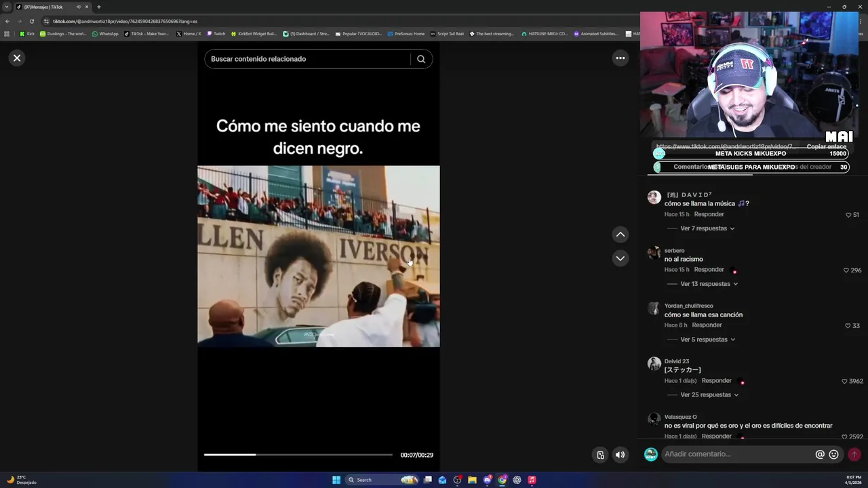Like Velasquez O's comment heart (2592)

844,437
